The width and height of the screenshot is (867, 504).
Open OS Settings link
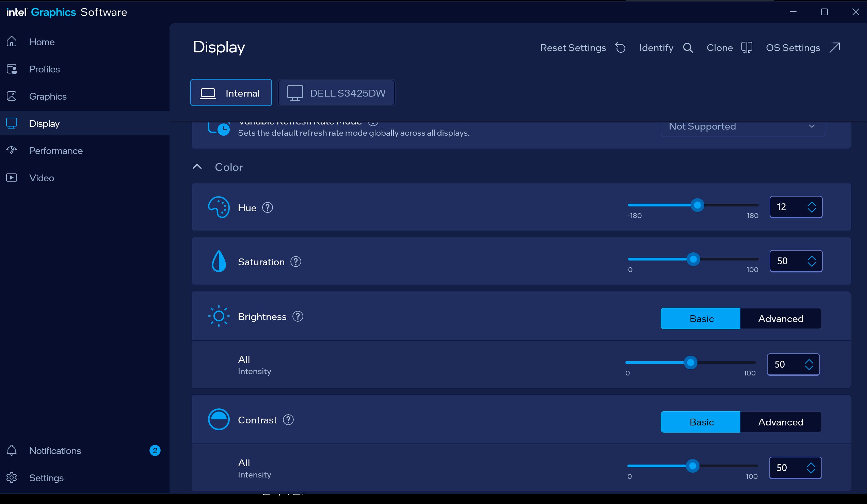pyautogui.click(x=793, y=48)
